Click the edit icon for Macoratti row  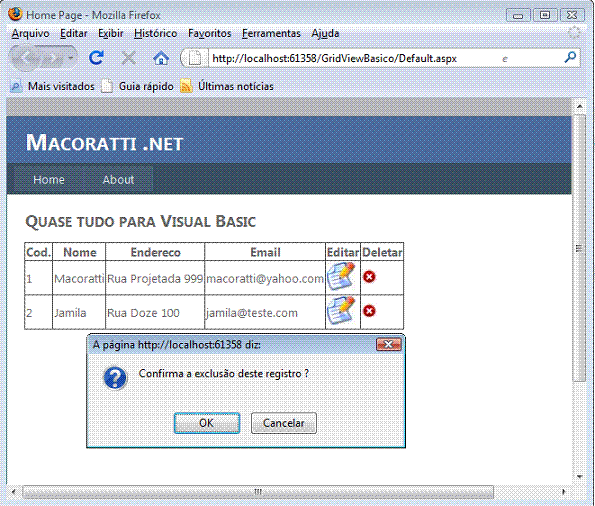pos(341,277)
